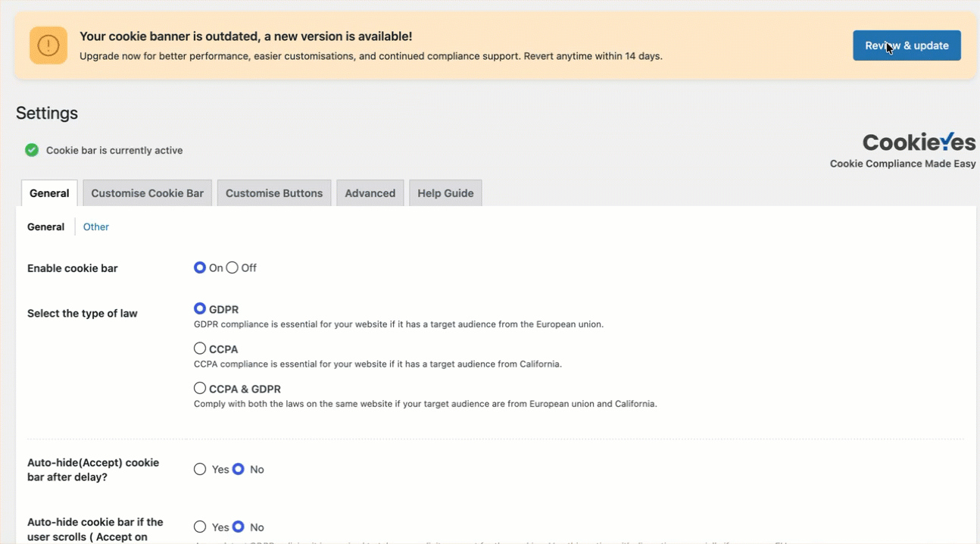Viewport: 980px width, 544px height.
Task: Switch to the Customise Cookie Bar tab
Action: point(147,193)
